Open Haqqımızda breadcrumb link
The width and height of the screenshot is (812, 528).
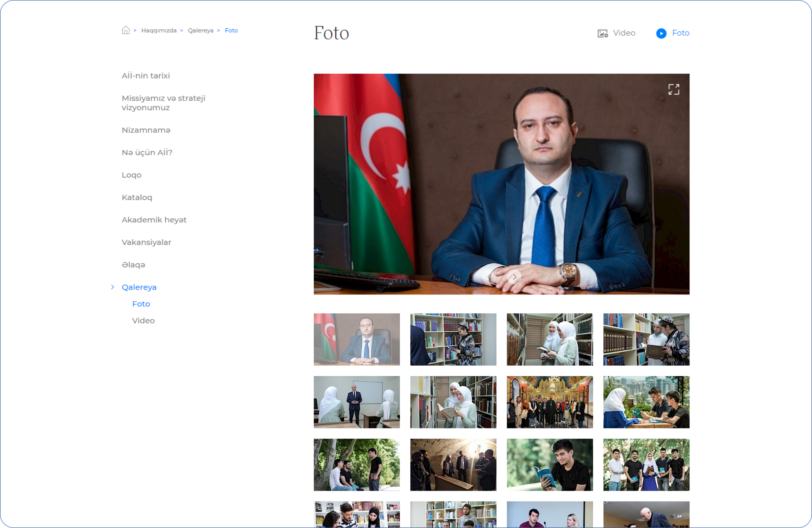[x=159, y=30]
